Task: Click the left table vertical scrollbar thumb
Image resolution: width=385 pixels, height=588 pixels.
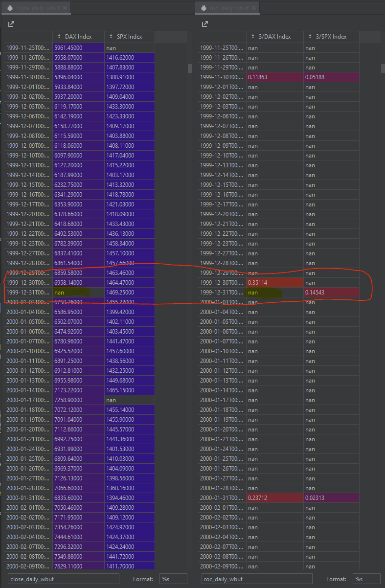Action: pyautogui.click(x=190, y=68)
